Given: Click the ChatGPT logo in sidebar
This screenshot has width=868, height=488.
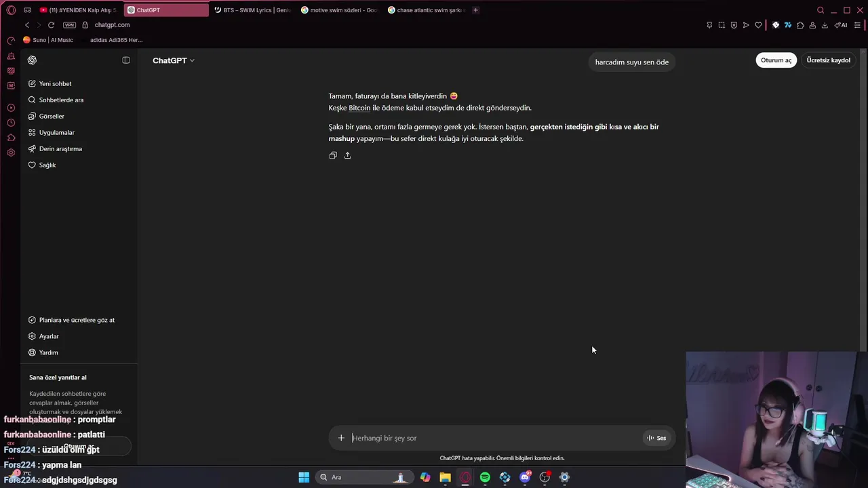Looking at the screenshot, I should (x=32, y=60).
